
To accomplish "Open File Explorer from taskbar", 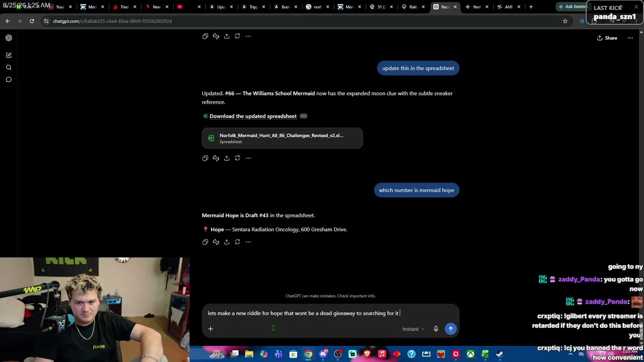I will [249, 354].
